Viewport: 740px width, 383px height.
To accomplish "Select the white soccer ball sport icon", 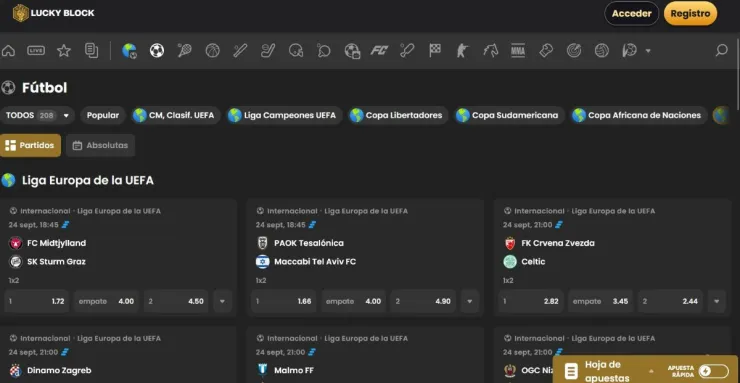I will tap(157, 50).
